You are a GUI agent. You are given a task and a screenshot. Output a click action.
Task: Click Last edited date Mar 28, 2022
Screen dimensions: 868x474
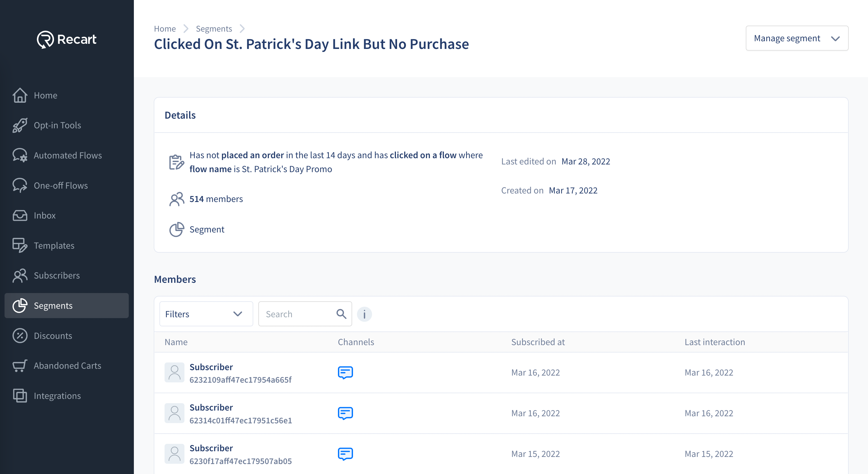point(586,161)
